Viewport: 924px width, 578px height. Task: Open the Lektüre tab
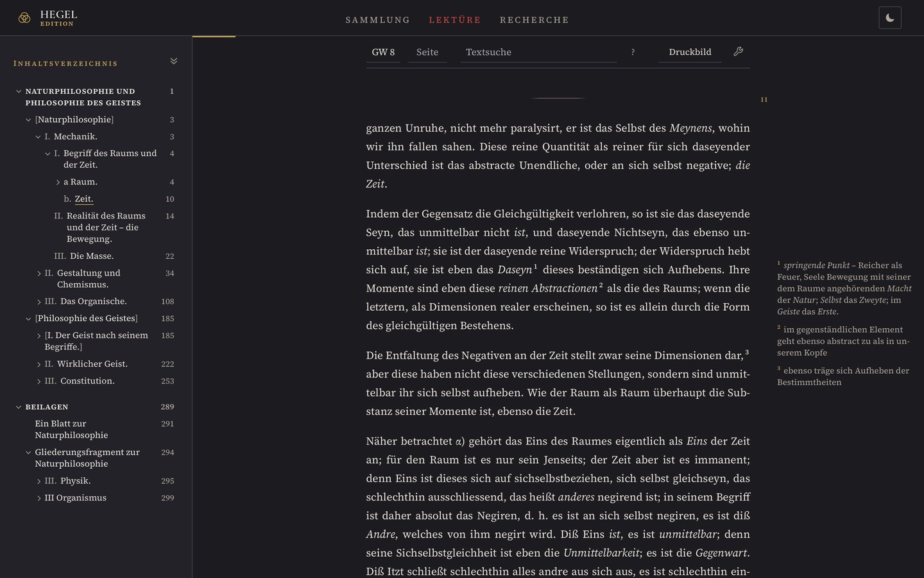(x=455, y=20)
